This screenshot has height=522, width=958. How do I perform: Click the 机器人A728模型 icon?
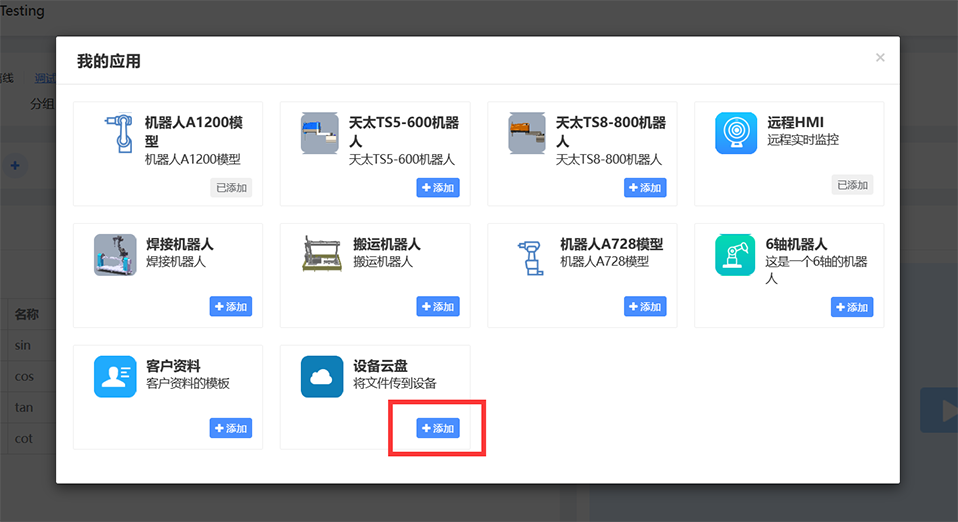coord(529,255)
